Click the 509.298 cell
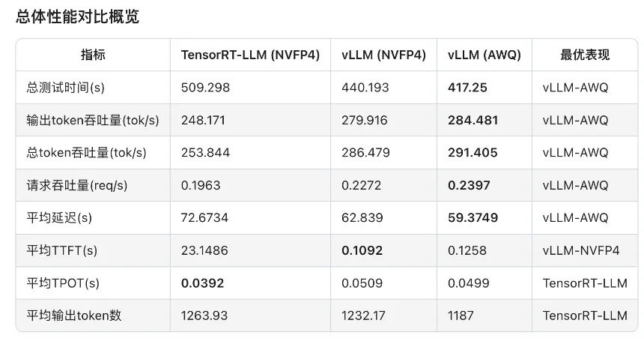This screenshot has height=341, width=644. click(x=205, y=88)
